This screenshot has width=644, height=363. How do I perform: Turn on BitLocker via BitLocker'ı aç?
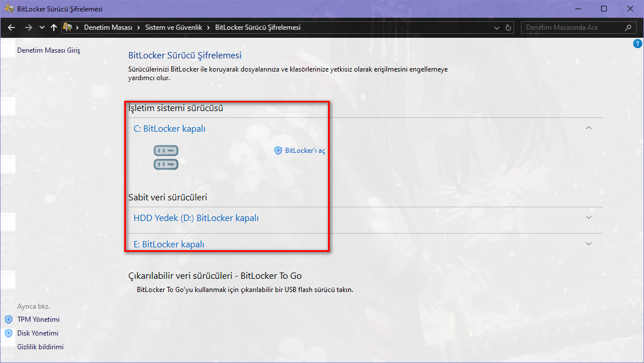[305, 151]
